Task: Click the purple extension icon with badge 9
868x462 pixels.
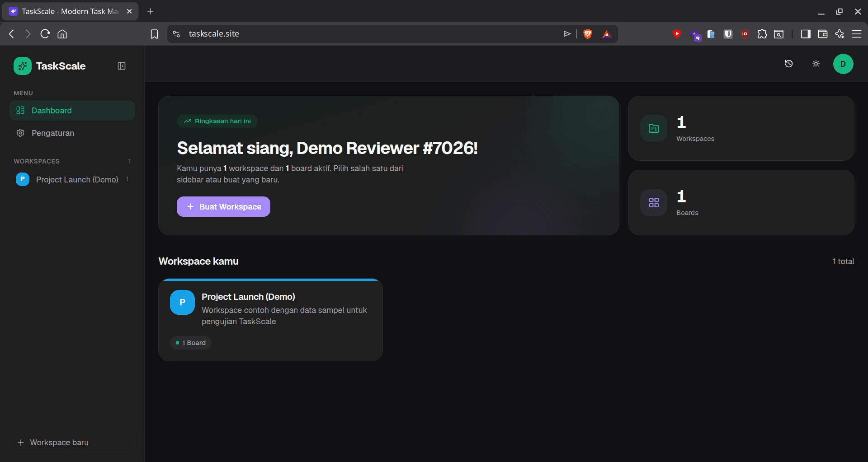Action: click(695, 35)
